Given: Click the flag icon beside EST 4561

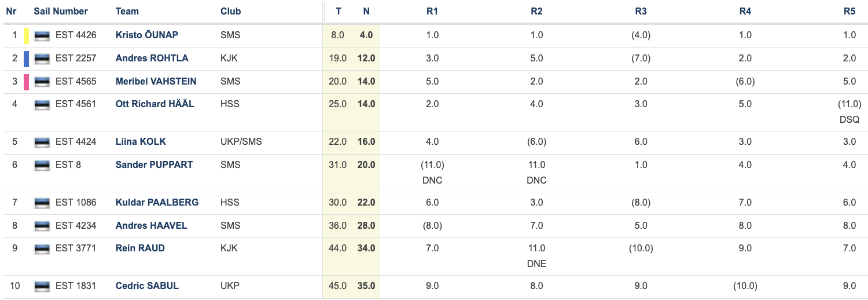Looking at the screenshot, I should click(x=42, y=105).
